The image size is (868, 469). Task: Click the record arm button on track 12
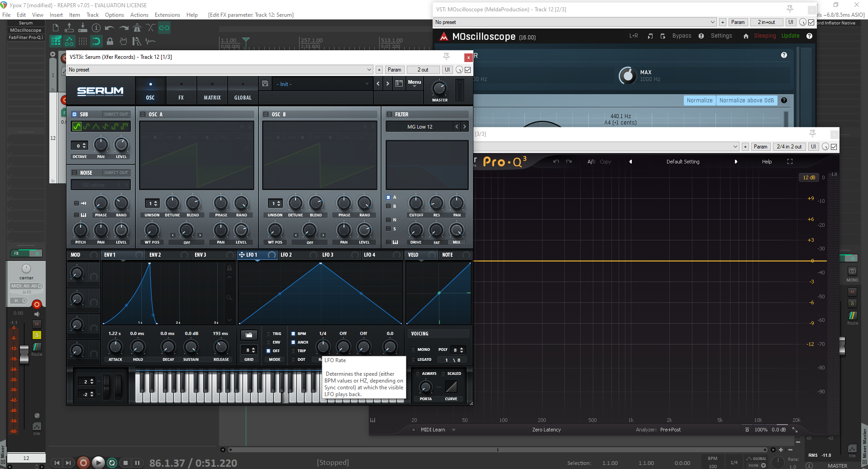coord(37,304)
